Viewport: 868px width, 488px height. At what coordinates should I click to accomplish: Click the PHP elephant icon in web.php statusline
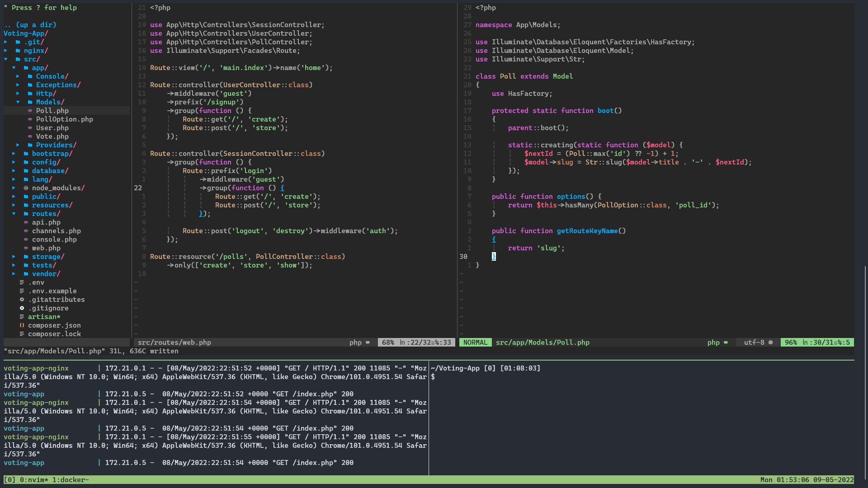point(368,343)
